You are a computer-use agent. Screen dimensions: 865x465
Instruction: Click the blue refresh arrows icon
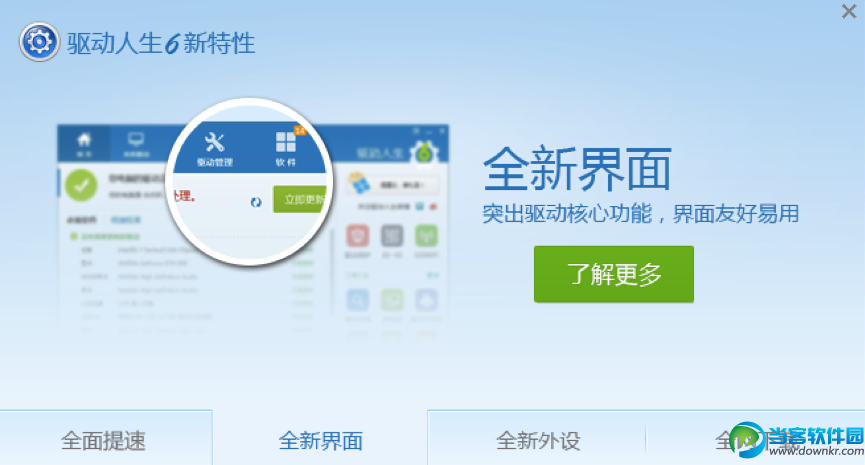tap(256, 202)
